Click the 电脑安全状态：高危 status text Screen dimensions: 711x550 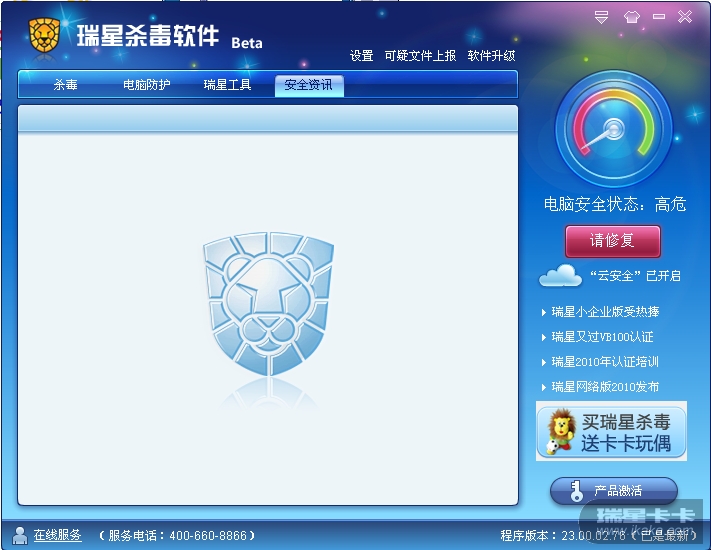pyautogui.click(x=615, y=204)
